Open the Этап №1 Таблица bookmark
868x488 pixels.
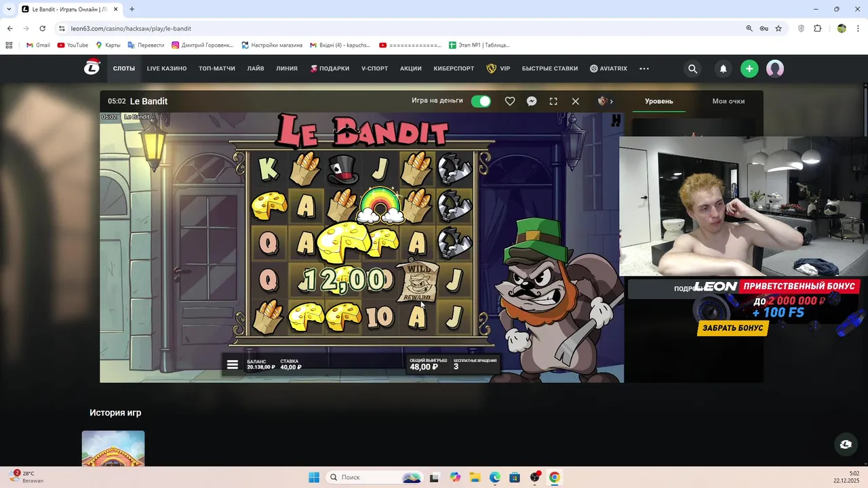(x=479, y=45)
